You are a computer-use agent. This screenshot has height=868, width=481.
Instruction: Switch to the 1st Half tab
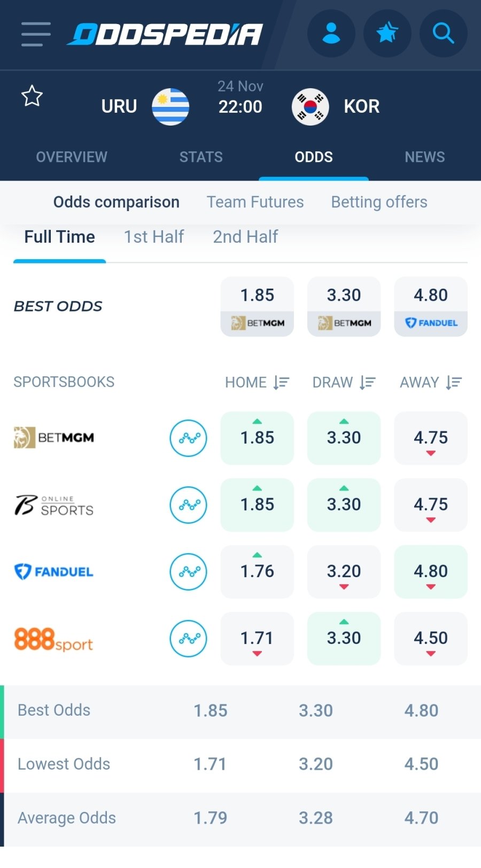pyautogui.click(x=154, y=237)
